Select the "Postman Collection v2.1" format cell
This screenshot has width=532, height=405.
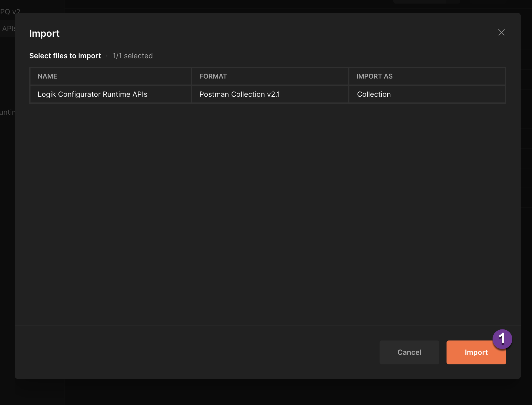(240, 94)
